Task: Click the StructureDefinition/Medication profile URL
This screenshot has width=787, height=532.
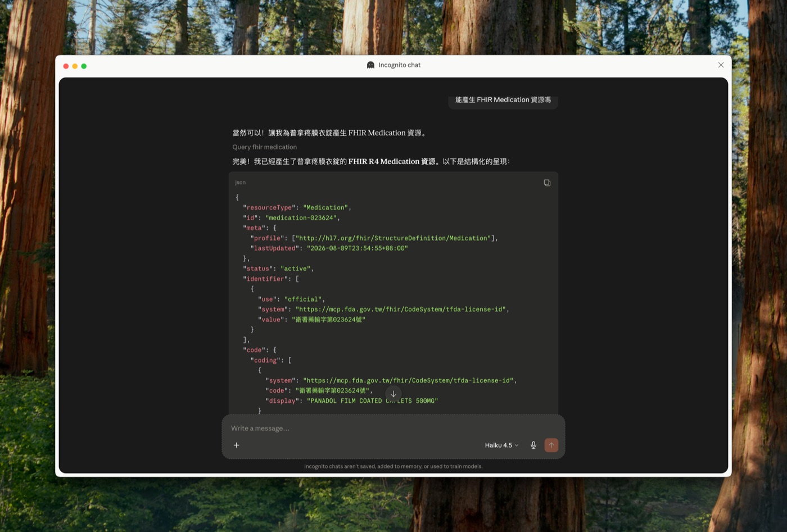Action: [393, 238]
